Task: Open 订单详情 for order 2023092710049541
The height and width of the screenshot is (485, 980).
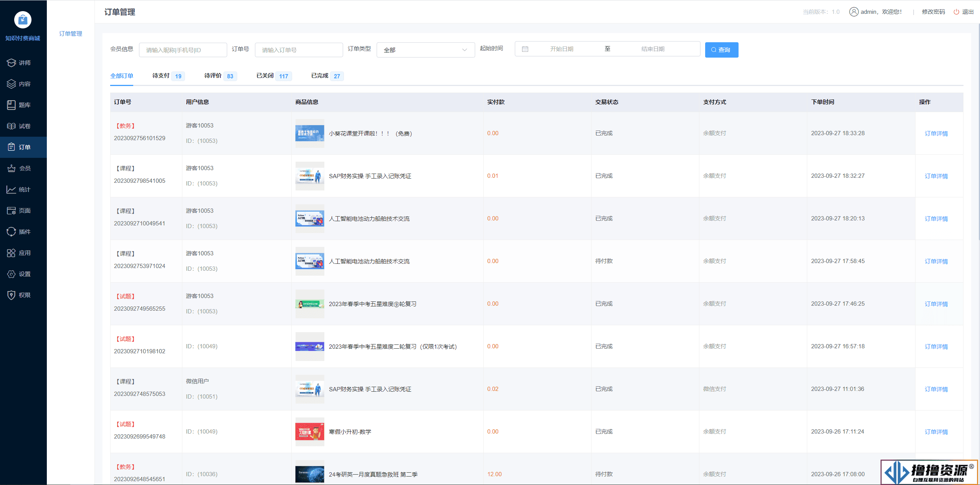Action: point(936,219)
